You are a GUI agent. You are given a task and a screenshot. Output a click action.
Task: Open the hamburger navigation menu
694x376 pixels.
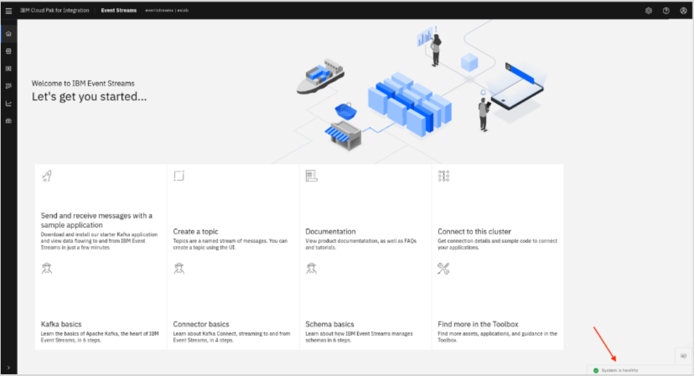point(8,11)
